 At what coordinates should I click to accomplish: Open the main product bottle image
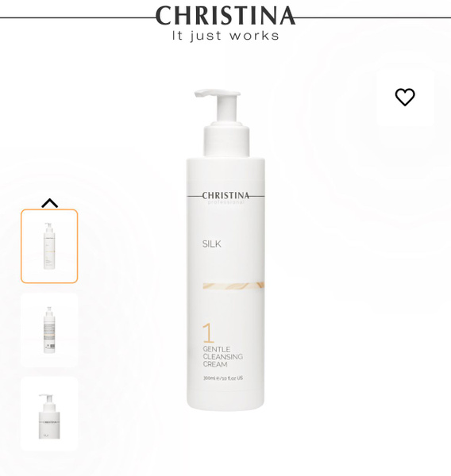[x=225, y=250]
